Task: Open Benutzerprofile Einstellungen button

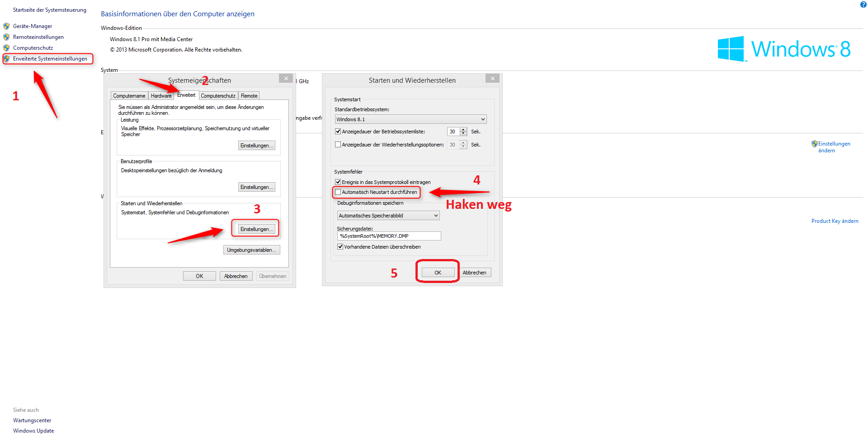Action: (x=257, y=187)
